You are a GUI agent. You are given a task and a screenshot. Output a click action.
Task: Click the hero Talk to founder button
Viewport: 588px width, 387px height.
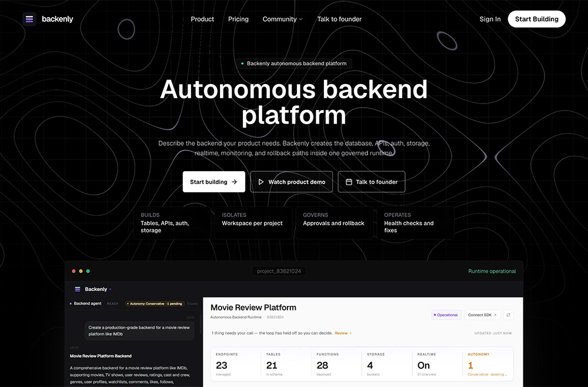click(x=371, y=182)
